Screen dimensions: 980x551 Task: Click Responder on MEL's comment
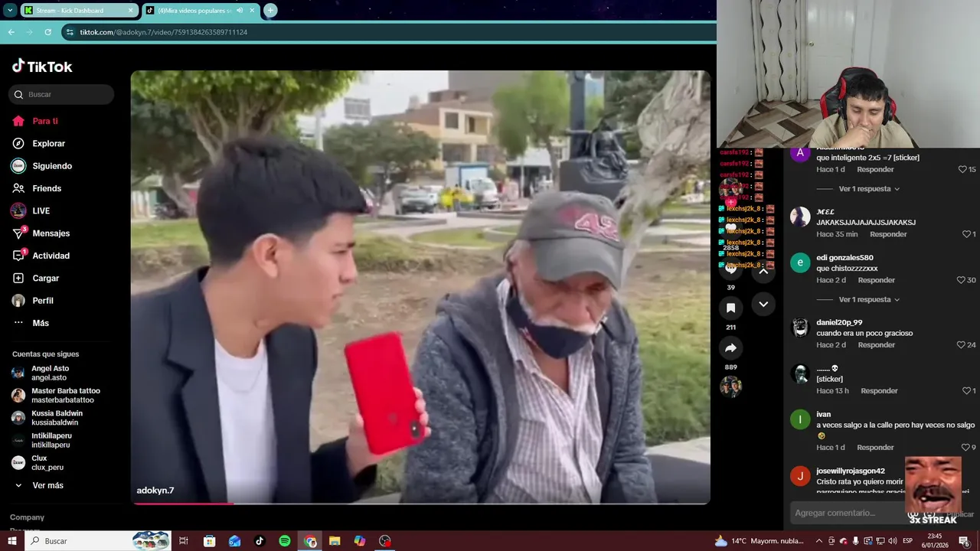point(888,234)
